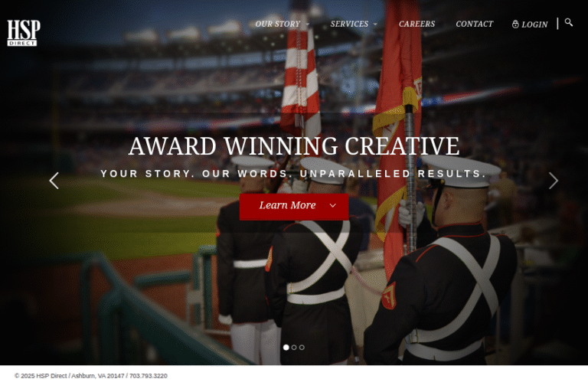Expand the Our Story dropdown arrow

[308, 24]
